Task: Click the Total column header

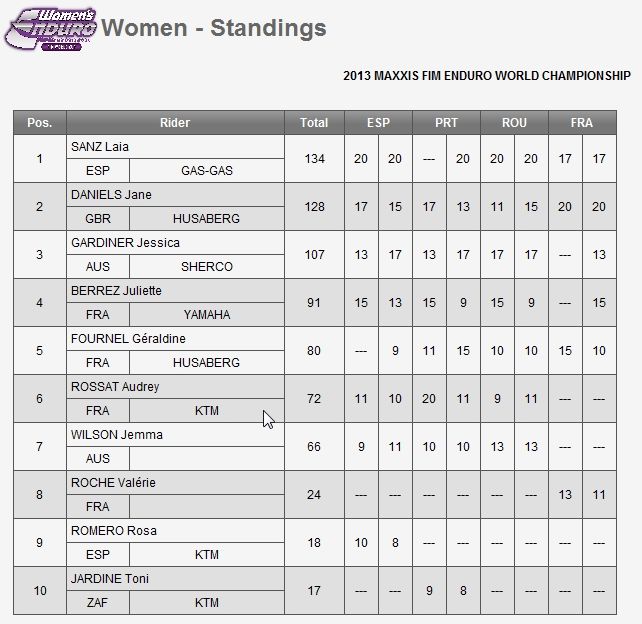Action: pos(314,122)
